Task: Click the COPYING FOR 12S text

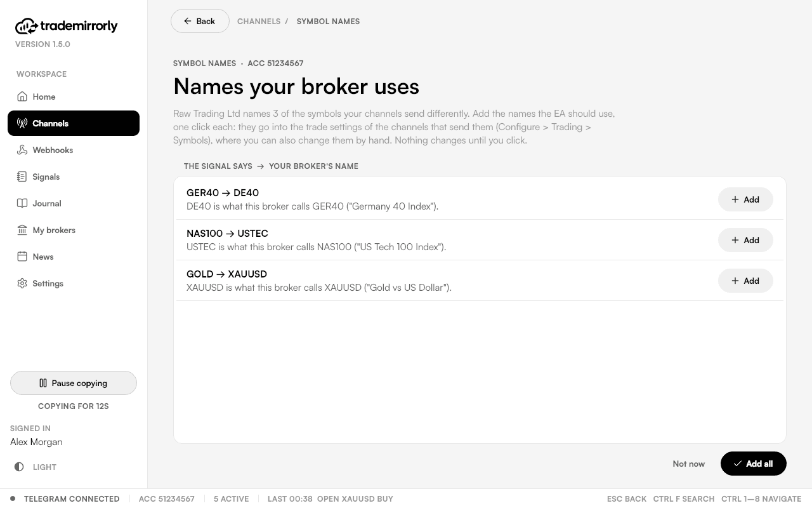Action: pyautogui.click(x=74, y=406)
